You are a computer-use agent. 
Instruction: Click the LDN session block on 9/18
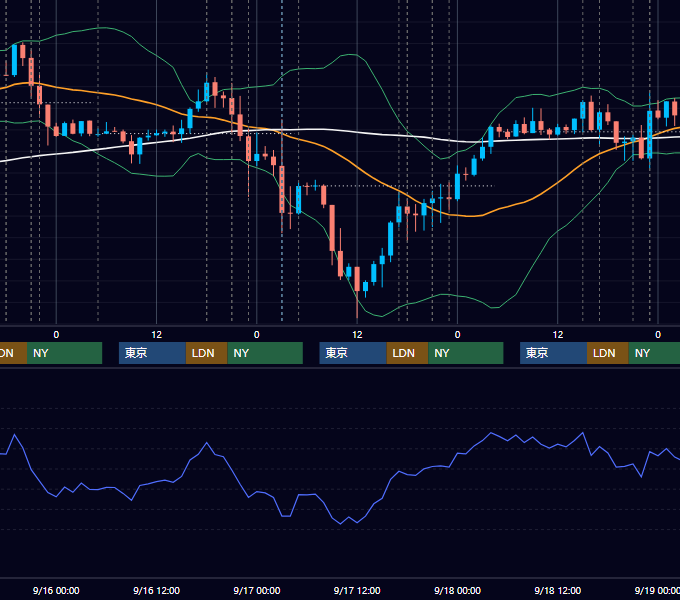coord(608,353)
